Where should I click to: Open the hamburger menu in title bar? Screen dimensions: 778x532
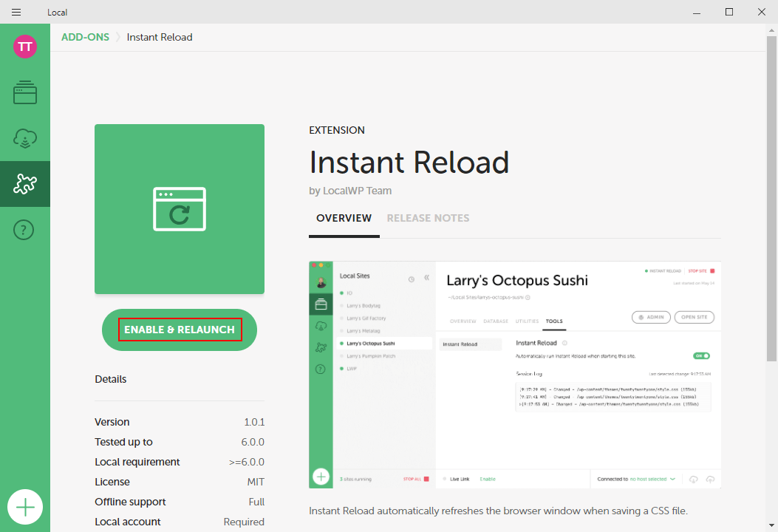pos(16,13)
